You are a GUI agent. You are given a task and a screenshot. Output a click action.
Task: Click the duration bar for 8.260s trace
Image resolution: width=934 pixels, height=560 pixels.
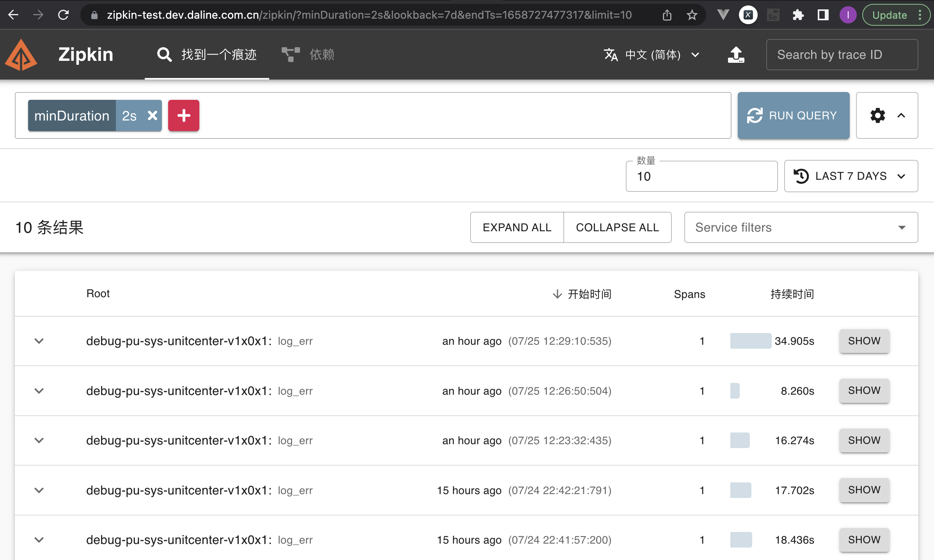pos(735,391)
